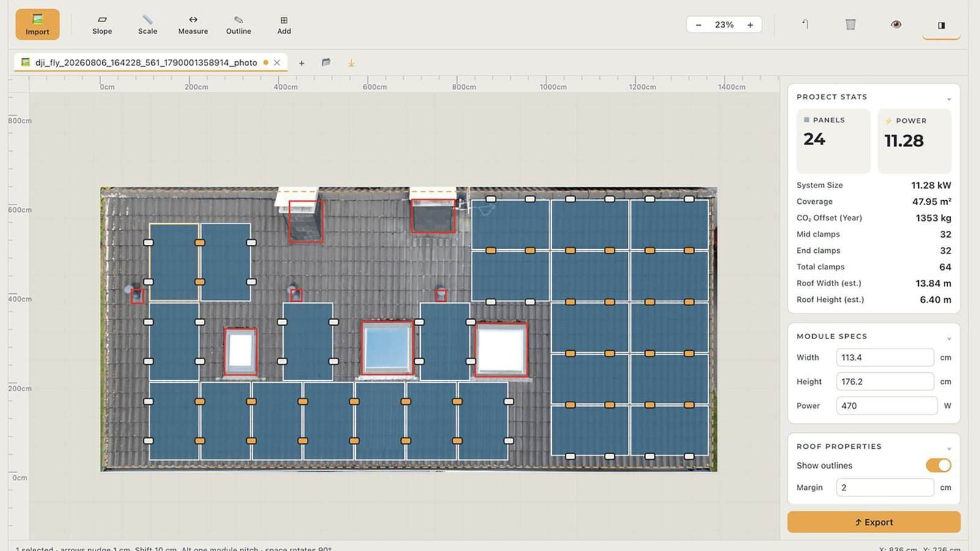Click the System Size value 11.28 kW
This screenshot has width=980, height=551.
point(931,185)
